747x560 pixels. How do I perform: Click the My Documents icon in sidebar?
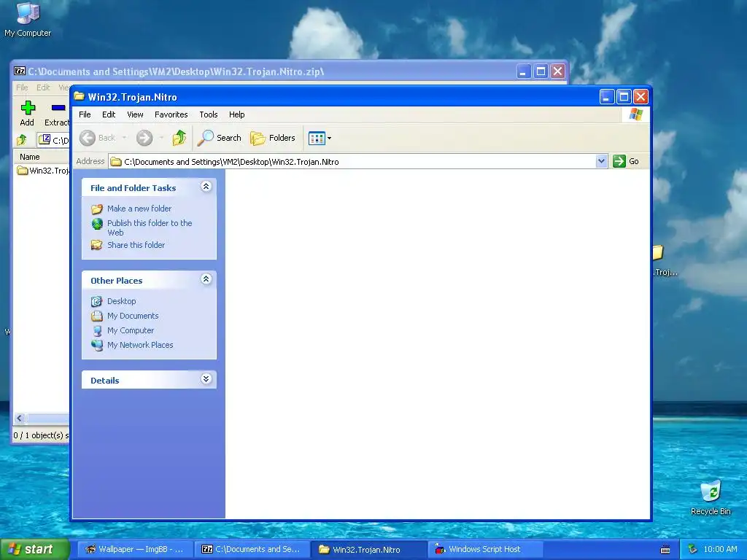pyautogui.click(x=97, y=316)
